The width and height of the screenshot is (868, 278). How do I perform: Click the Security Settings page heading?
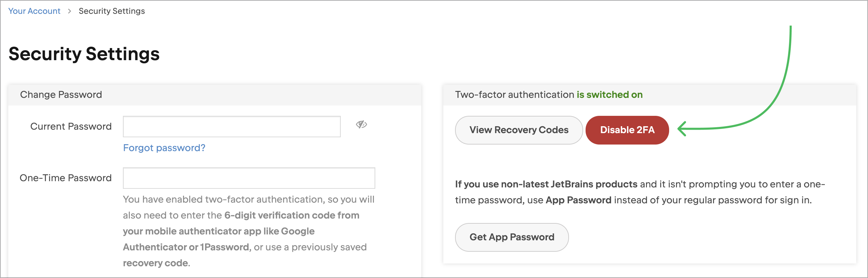click(84, 54)
